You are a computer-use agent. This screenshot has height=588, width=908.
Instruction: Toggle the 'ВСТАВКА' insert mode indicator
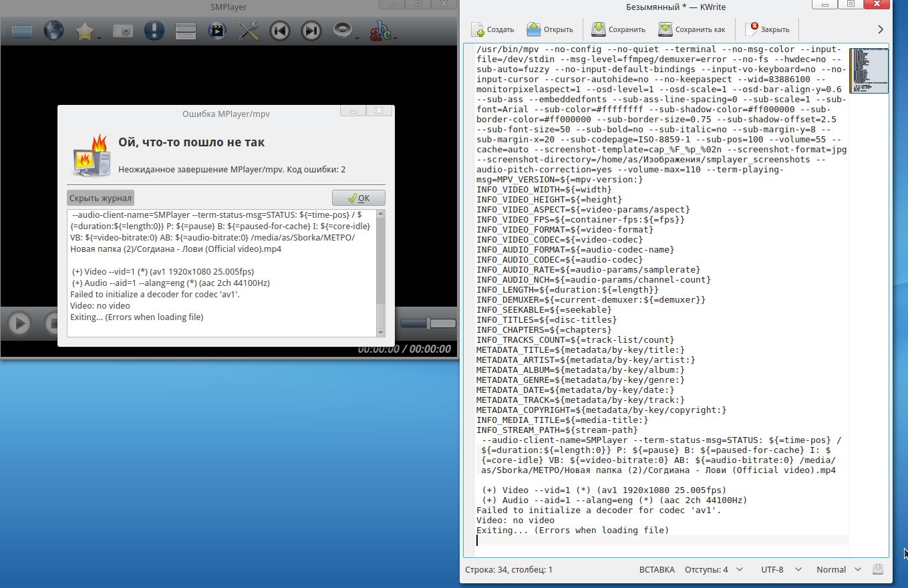click(656, 569)
